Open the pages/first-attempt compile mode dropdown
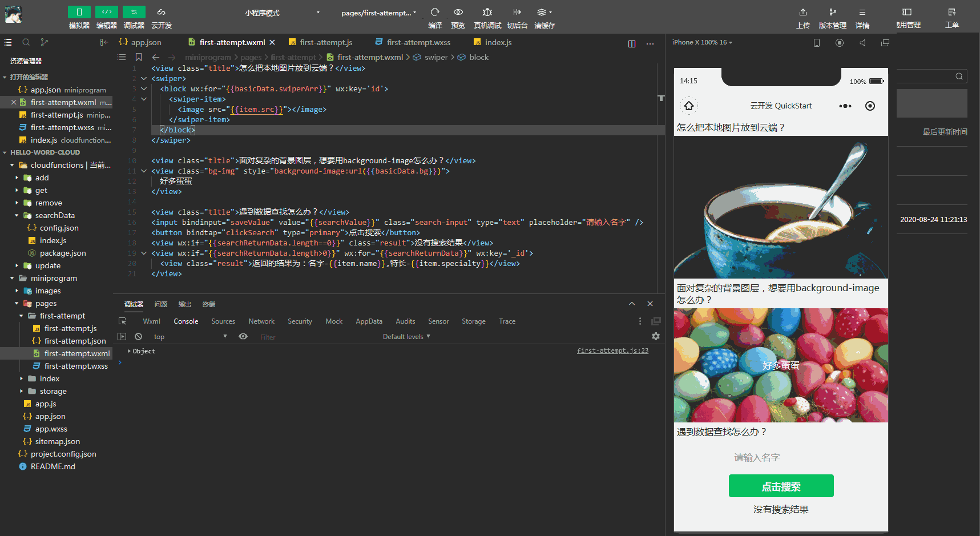Viewport: 980px width, 536px height. coord(378,13)
